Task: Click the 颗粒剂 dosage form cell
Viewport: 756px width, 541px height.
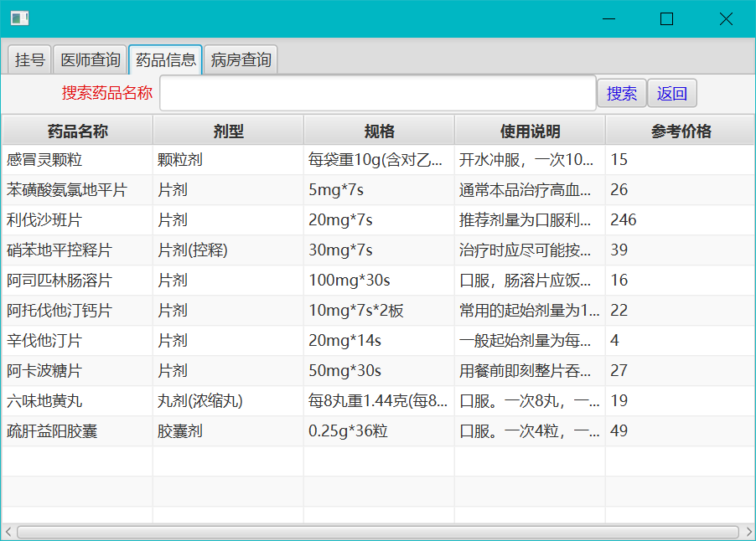Action: pyautogui.click(x=228, y=159)
